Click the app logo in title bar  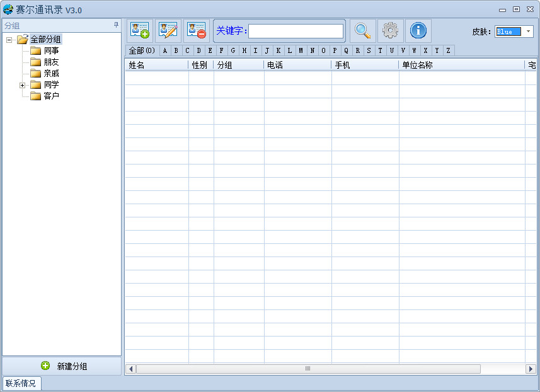tap(8, 9)
